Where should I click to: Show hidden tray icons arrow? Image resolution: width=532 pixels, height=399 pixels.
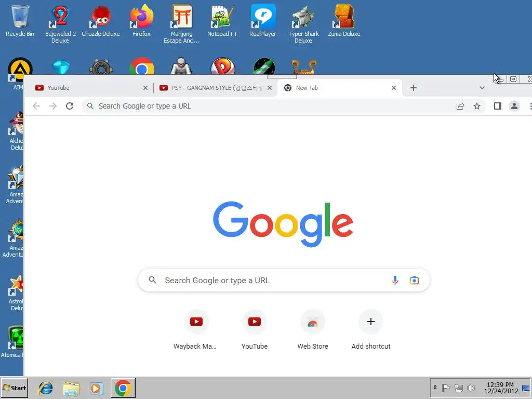pyautogui.click(x=435, y=388)
